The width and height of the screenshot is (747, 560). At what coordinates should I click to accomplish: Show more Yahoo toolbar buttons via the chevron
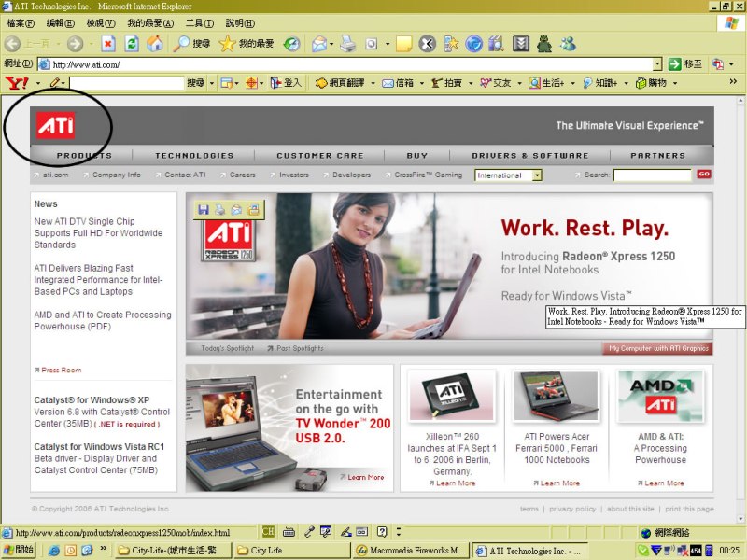coord(733,82)
